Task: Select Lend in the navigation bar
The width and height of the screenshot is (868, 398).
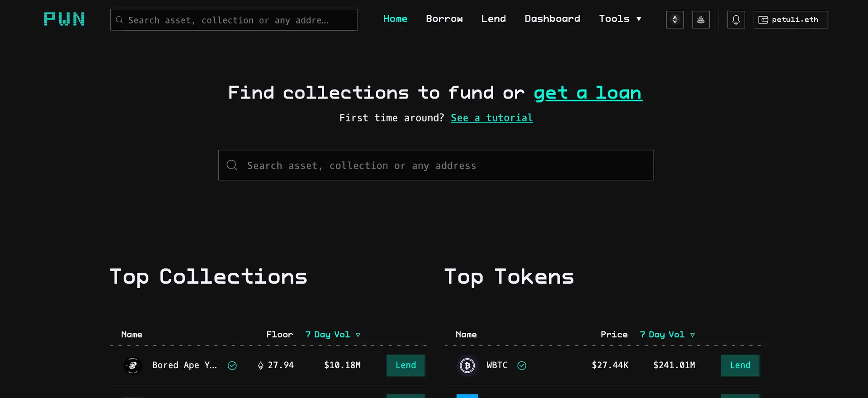Action: click(493, 19)
